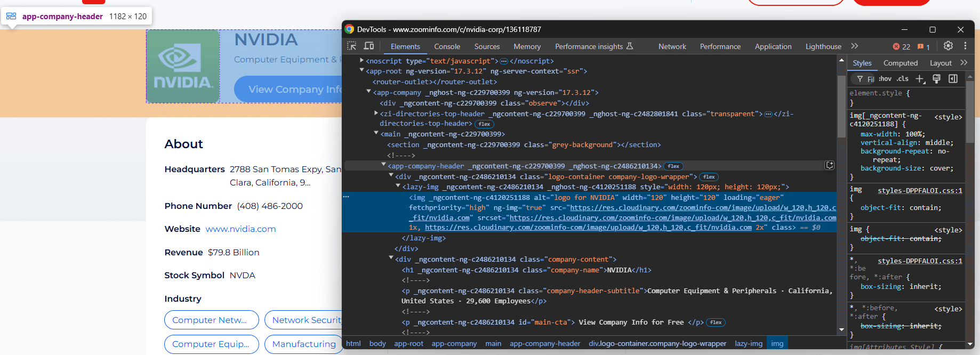Screen dimensions: 980x355
Task: Expand the noscript node arrow
Action: coord(362,61)
